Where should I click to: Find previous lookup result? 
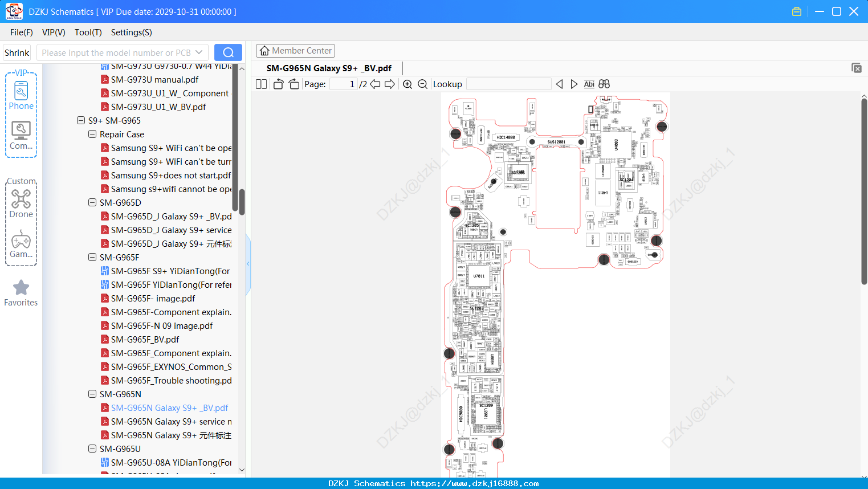(559, 84)
